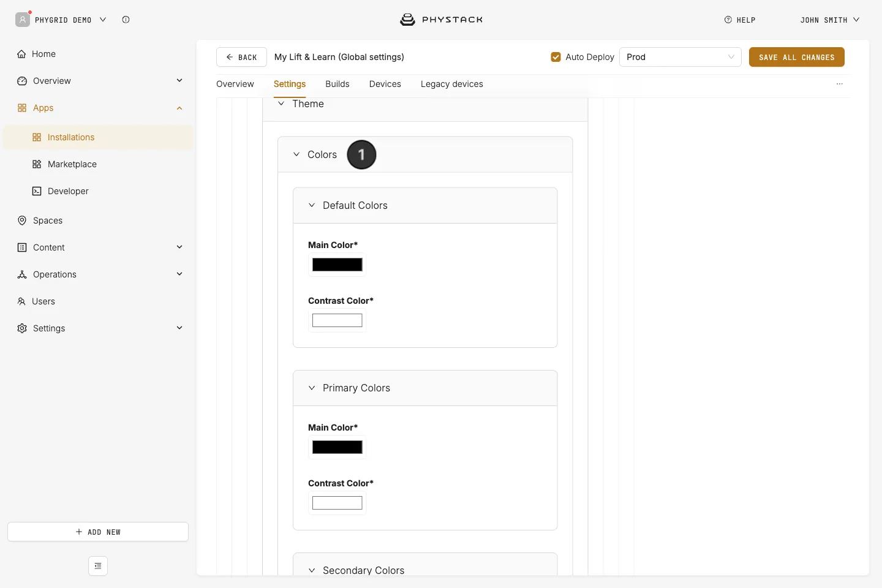Click the Help question mark icon
The image size is (882, 588).
[x=728, y=20]
